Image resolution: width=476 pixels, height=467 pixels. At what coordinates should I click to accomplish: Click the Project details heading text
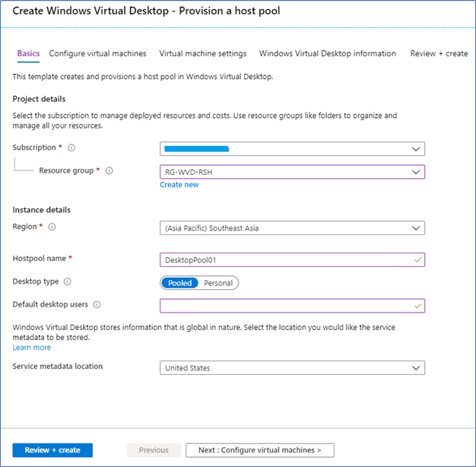tap(39, 99)
